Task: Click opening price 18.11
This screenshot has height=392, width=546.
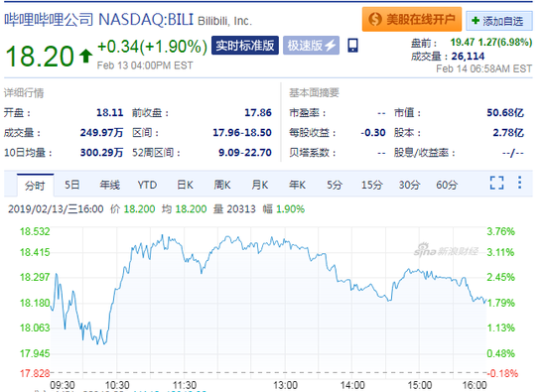Action: coord(109,113)
